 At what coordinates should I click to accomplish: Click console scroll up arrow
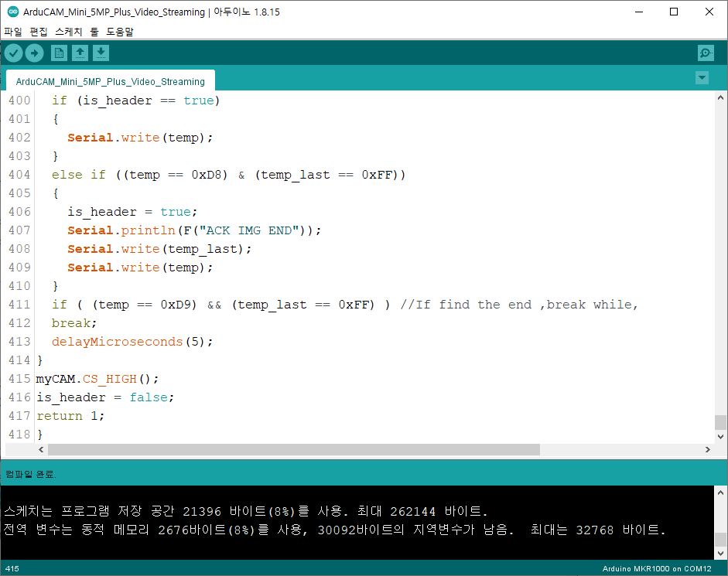(x=720, y=492)
